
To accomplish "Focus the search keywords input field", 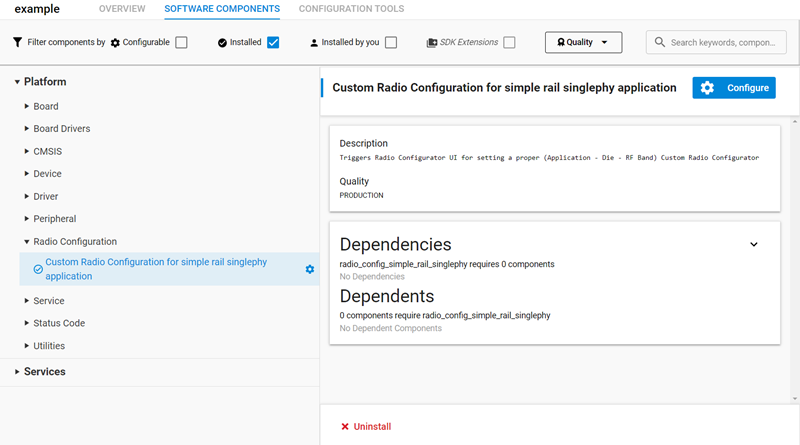I will [722, 43].
